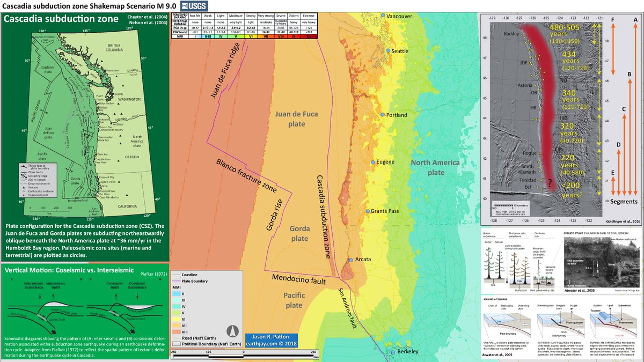The height and width of the screenshot is (362, 644).
Task: Click the Plafker (1972) citation
Action: point(154,274)
